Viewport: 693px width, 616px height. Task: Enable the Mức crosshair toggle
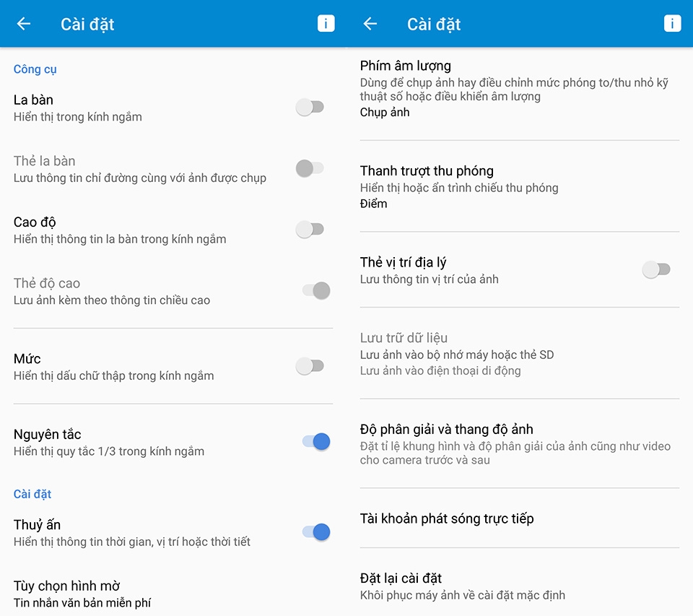[x=310, y=366]
